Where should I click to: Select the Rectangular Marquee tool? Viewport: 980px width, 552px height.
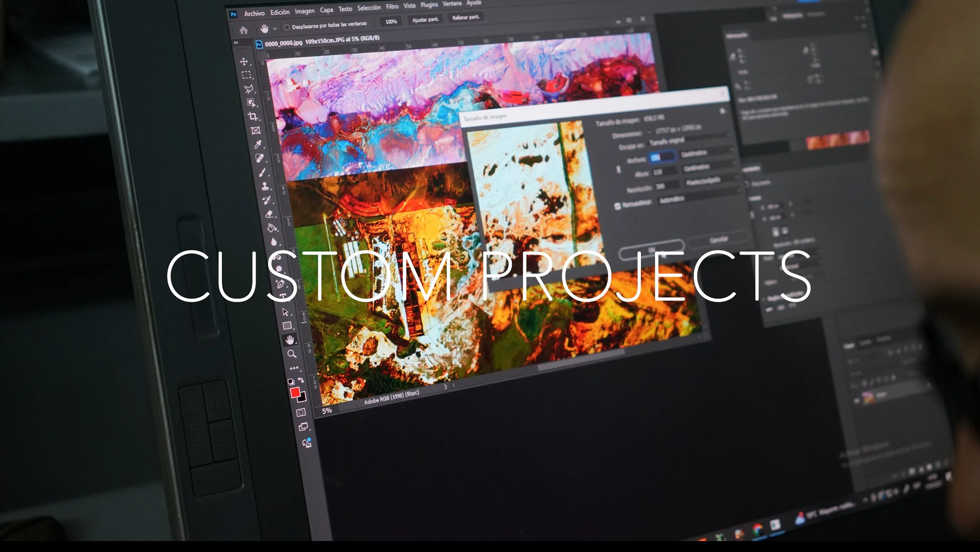pos(246,75)
